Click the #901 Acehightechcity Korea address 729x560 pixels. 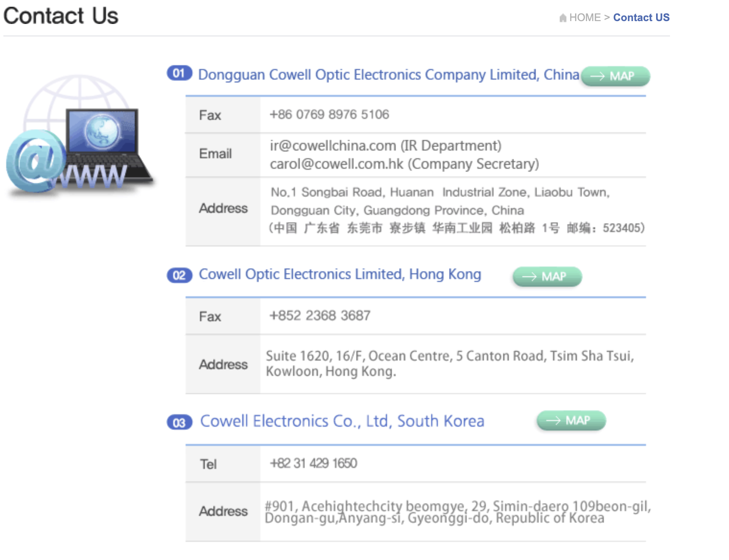[458, 512]
